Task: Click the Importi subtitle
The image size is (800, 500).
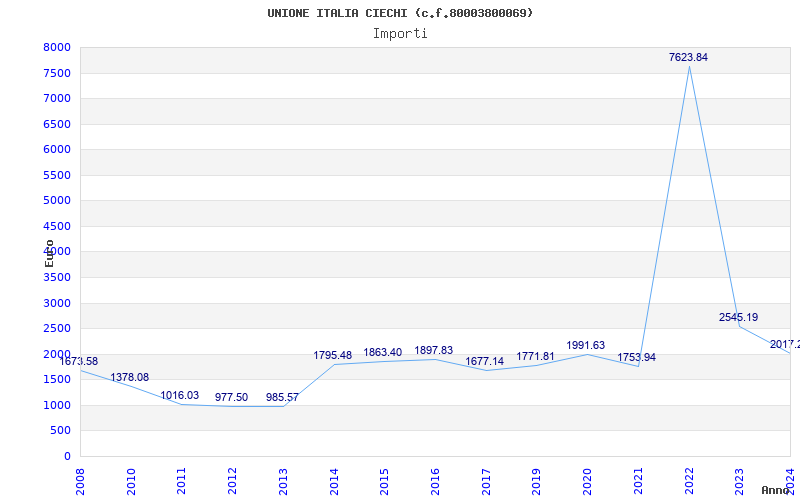Action: (x=400, y=34)
